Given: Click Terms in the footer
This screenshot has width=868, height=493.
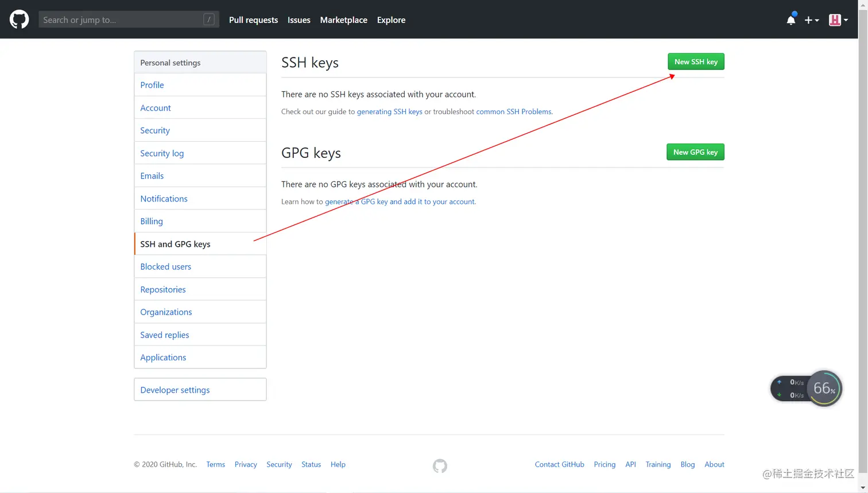Looking at the screenshot, I should (215, 464).
